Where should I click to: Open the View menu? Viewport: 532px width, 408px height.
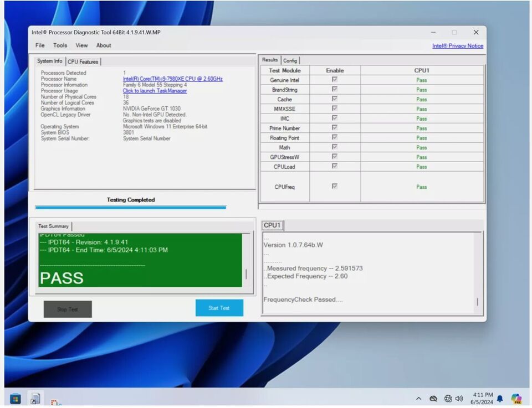click(x=81, y=45)
